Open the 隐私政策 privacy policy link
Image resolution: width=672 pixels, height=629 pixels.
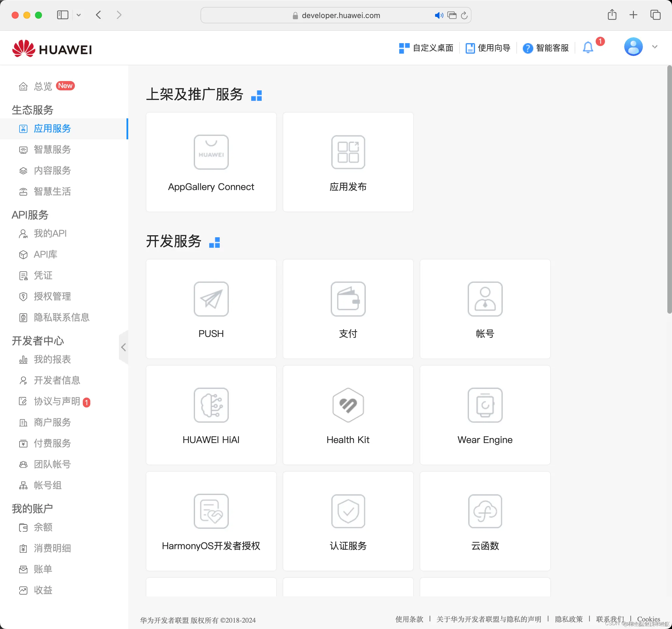pyautogui.click(x=569, y=619)
